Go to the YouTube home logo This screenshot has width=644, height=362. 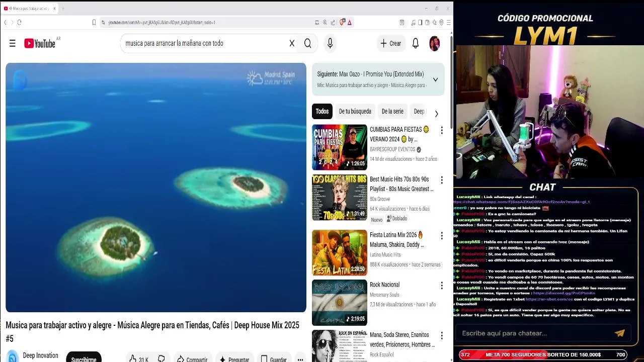[40, 43]
